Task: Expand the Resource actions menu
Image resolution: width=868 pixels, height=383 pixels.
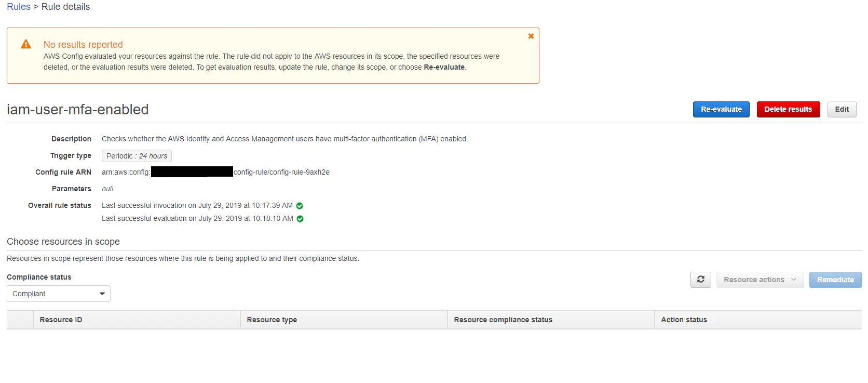Action: click(x=760, y=280)
